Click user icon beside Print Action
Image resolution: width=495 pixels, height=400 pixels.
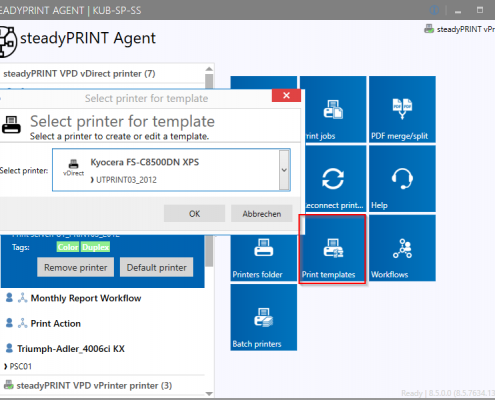(9, 323)
